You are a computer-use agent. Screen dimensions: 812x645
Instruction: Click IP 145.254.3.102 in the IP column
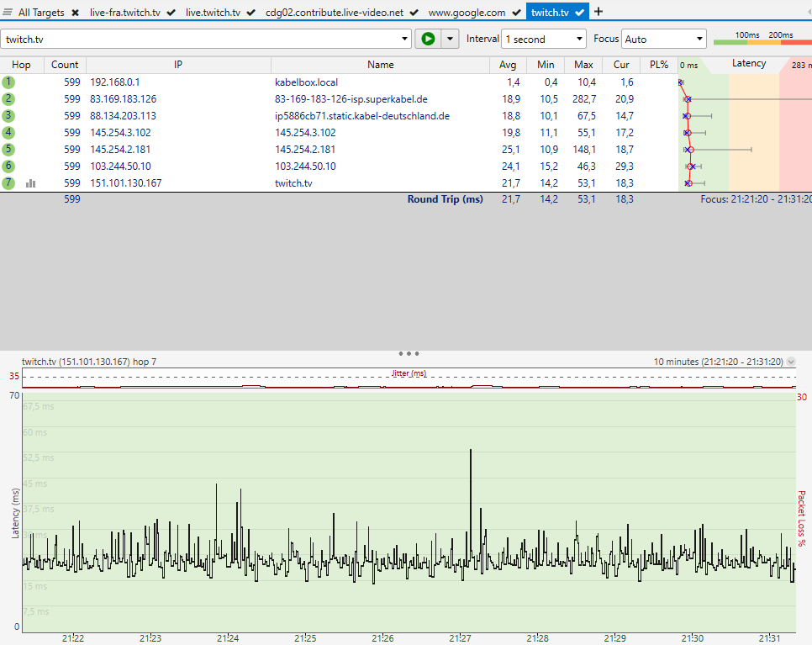pos(121,133)
